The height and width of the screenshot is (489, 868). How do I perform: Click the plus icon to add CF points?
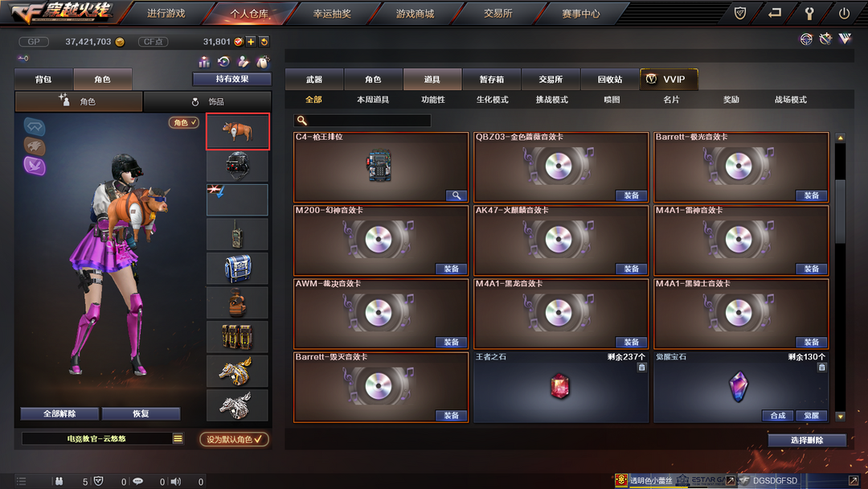coord(251,42)
